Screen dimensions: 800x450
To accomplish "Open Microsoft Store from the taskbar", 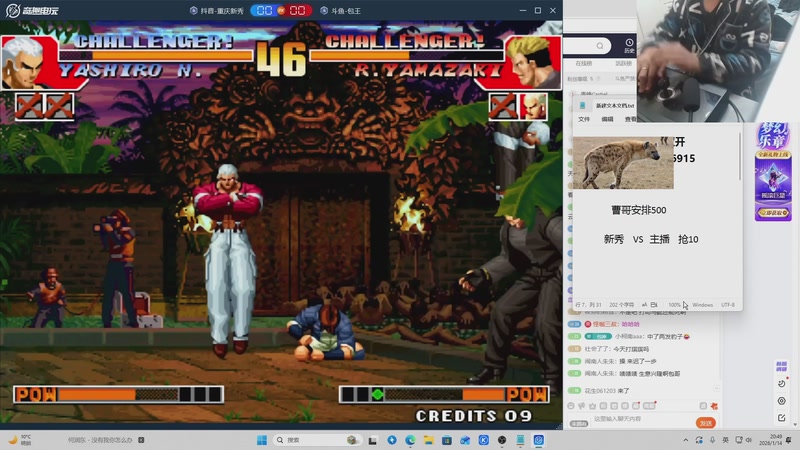I will pos(447,440).
